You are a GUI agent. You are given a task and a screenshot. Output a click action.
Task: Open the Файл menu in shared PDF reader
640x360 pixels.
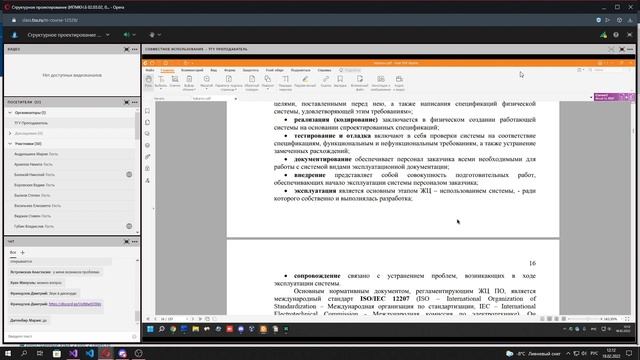point(150,70)
